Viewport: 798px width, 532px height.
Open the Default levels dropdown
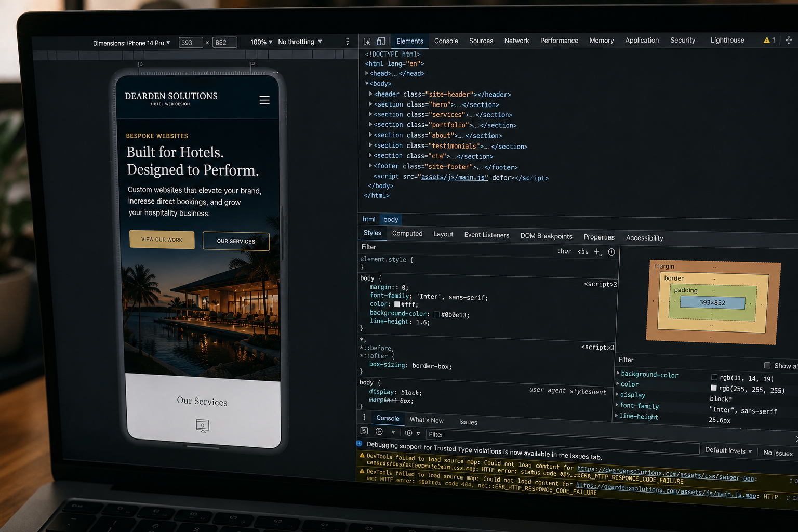point(728,450)
